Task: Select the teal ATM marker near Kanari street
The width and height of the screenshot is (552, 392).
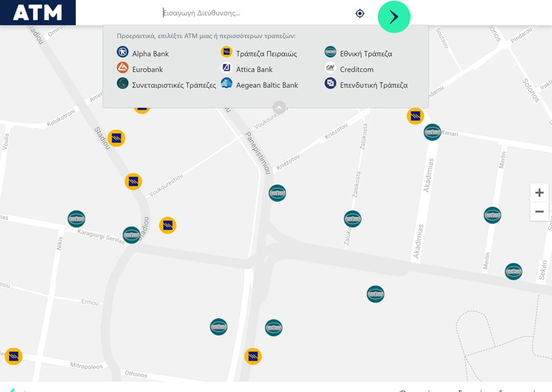Action: click(x=432, y=132)
